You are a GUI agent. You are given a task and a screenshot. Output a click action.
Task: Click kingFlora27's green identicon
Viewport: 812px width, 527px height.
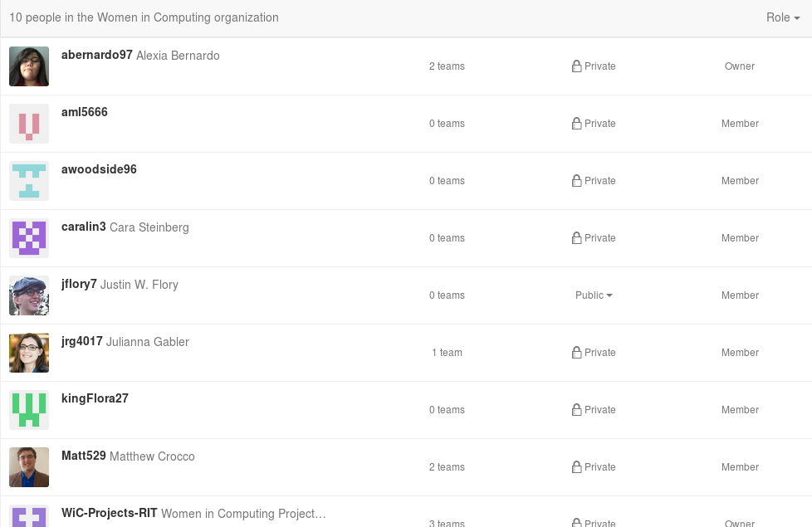pos(28,409)
